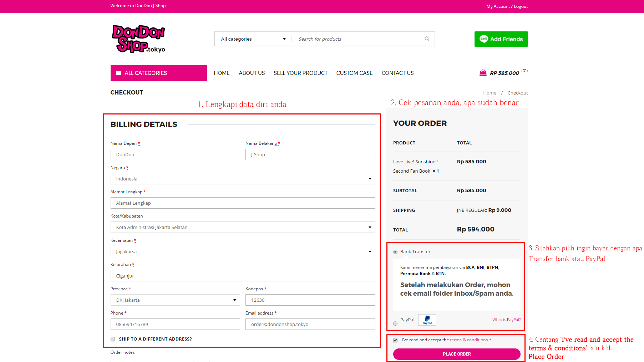
Task: Open the shopping cart bag icon
Action: click(483, 73)
